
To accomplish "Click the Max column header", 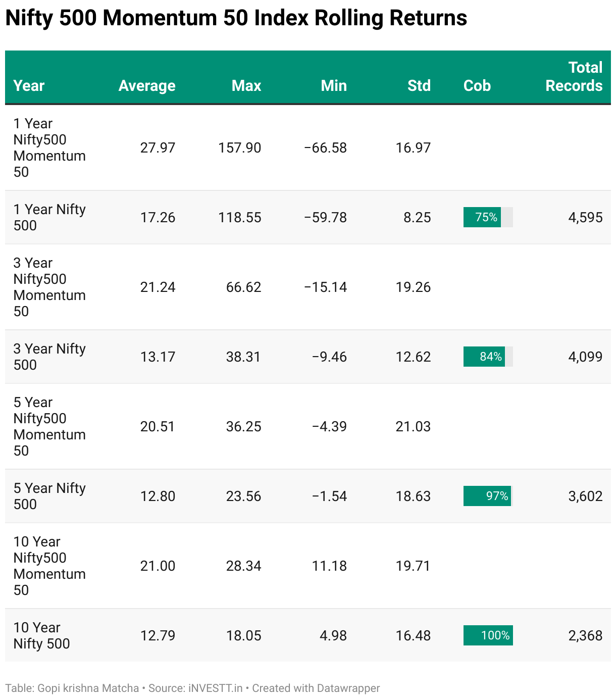I will 246,86.
